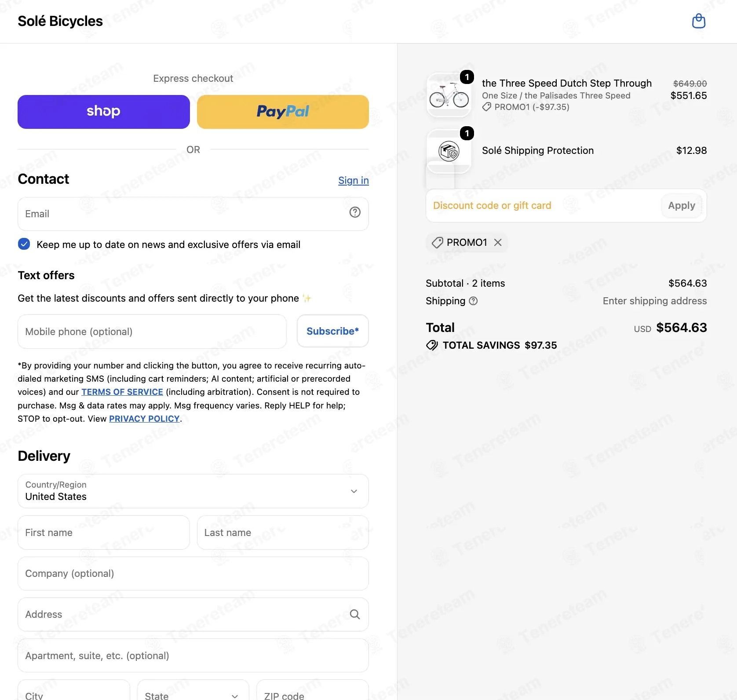Apply the discount code or gift card
This screenshot has height=700, width=737.
[x=682, y=205]
